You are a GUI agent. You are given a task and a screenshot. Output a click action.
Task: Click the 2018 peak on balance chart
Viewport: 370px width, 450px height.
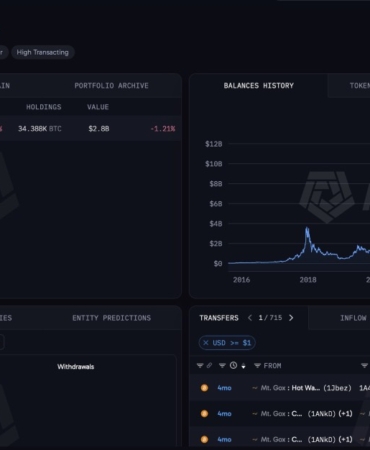(x=307, y=229)
